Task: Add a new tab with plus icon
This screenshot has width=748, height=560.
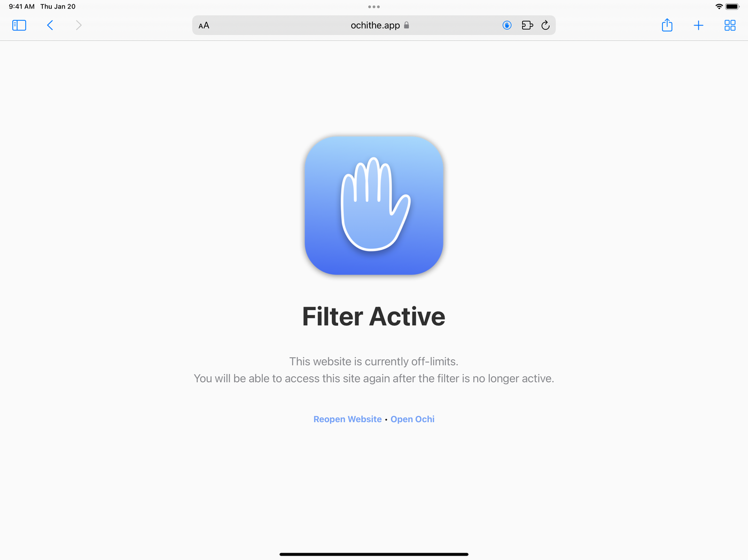Action: (698, 25)
